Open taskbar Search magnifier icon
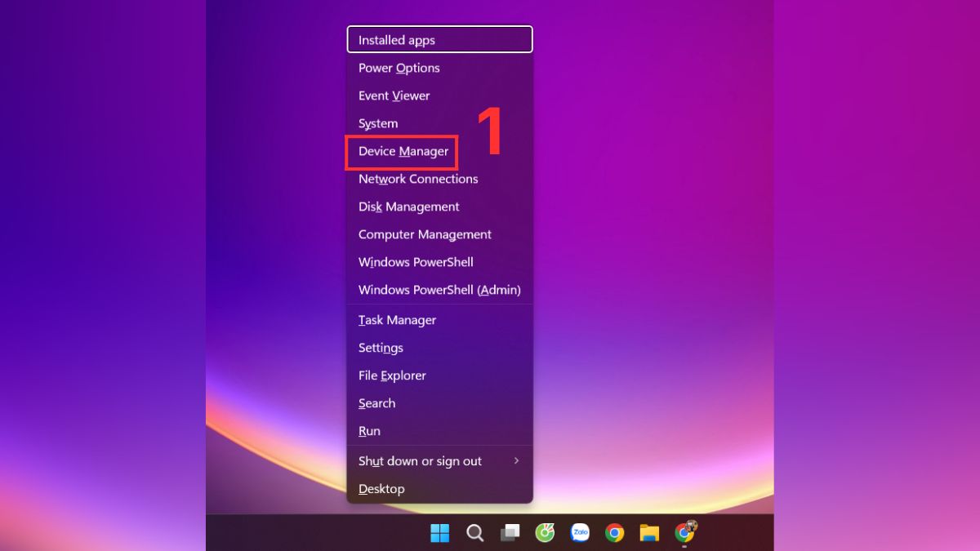This screenshot has width=980, height=551. click(x=474, y=533)
